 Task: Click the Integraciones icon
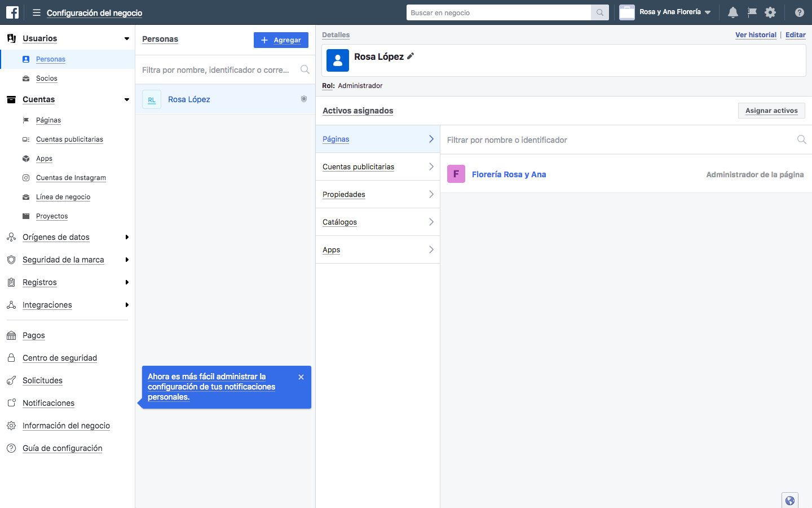11,305
